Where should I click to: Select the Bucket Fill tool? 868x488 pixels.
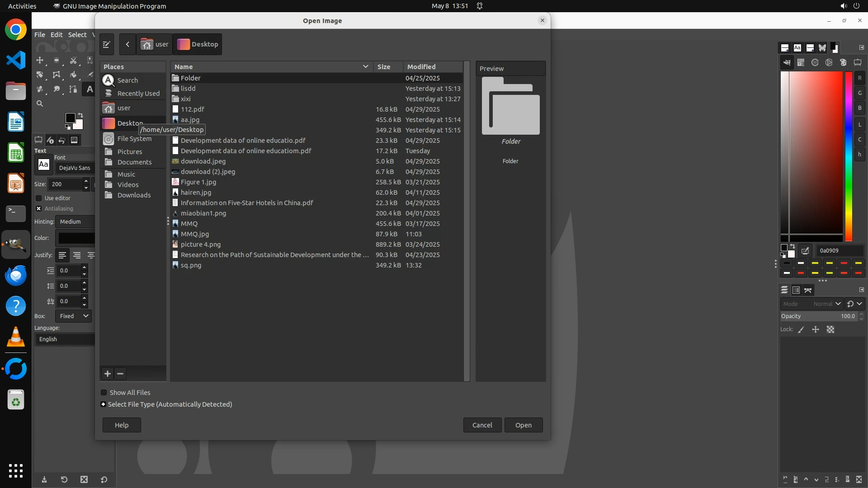[x=73, y=75]
